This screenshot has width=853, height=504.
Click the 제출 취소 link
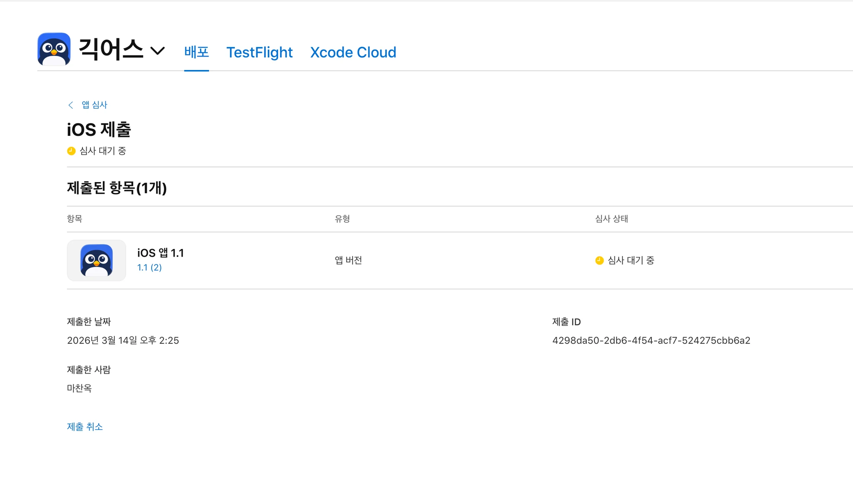(x=85, y=427)
